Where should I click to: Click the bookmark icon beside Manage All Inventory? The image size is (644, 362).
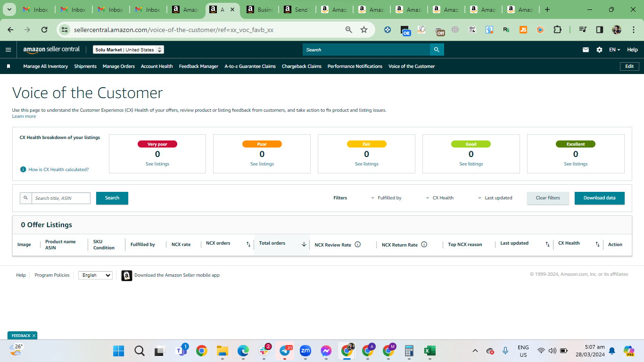(x=8, y=66)
